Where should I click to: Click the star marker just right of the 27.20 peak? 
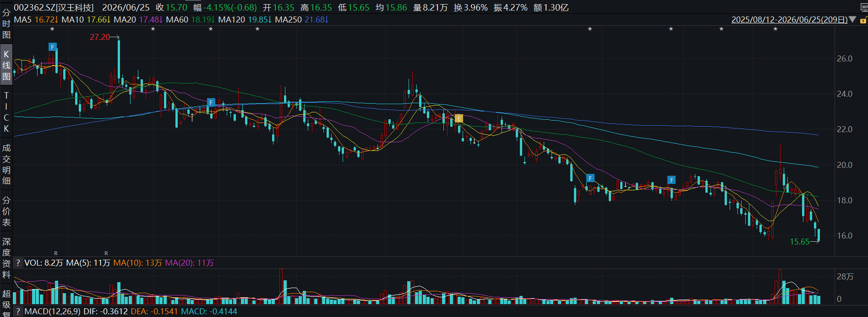[153, 29]
